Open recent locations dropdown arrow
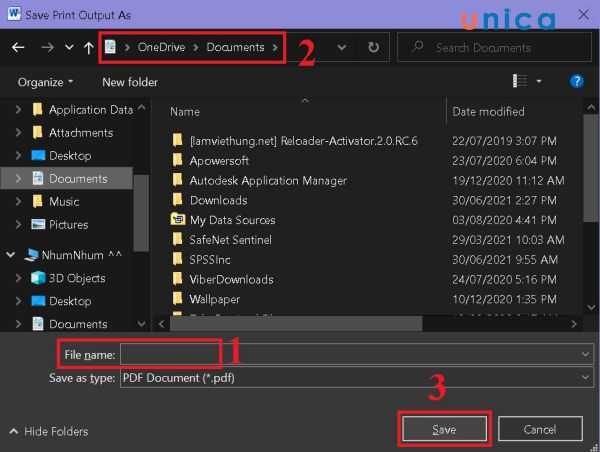Screen dimensions: 600x452 pos(69,47)
